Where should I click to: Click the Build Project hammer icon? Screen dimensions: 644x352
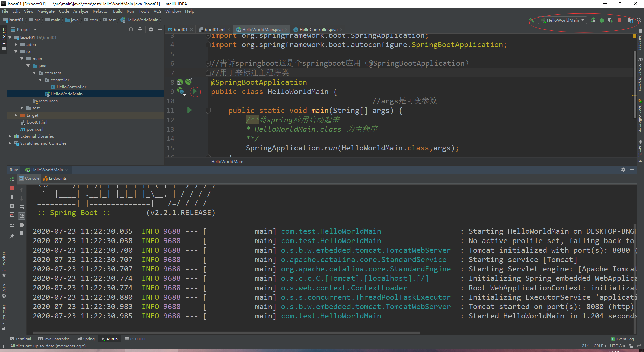point(532,20)
